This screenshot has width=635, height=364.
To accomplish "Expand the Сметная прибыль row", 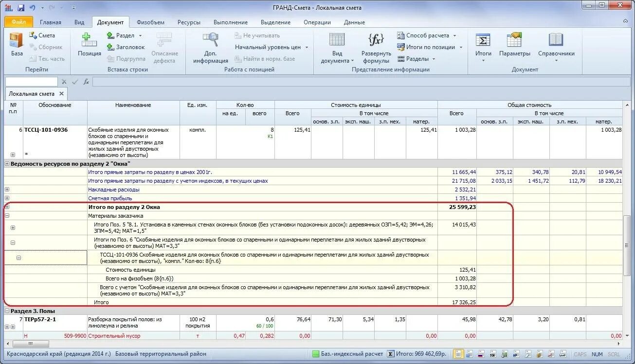I will pos(7,198).
